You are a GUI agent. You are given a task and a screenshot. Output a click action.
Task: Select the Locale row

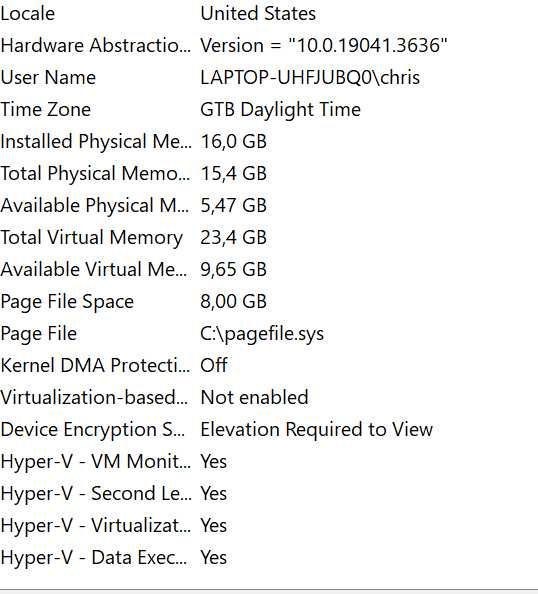pyautogui.click(x=269, y=14)
